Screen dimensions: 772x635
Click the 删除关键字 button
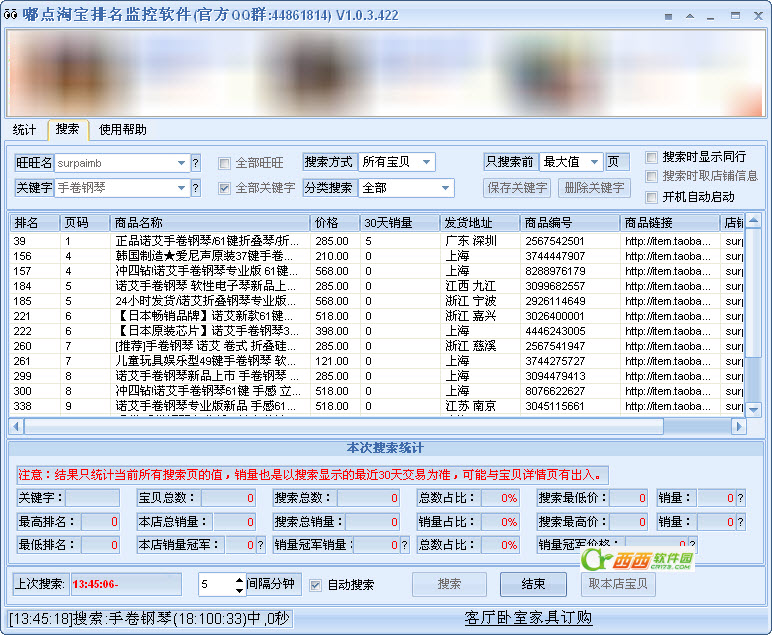point(594,188)
